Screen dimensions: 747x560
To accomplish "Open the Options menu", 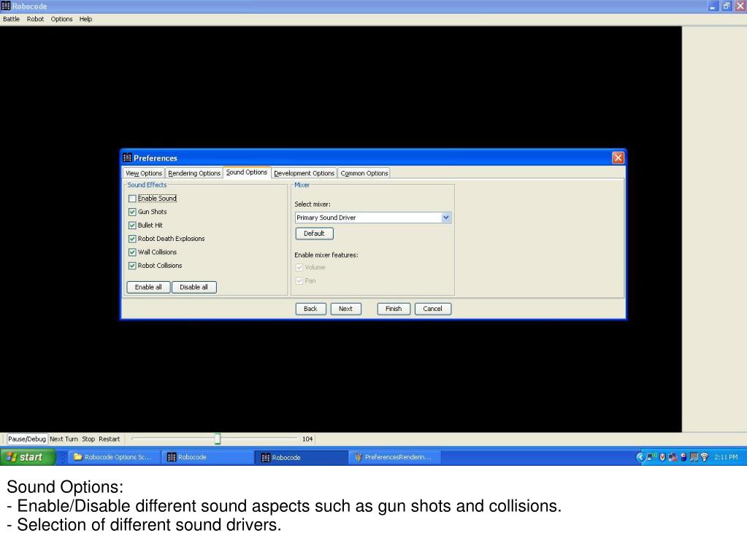I will click(61, 19).
